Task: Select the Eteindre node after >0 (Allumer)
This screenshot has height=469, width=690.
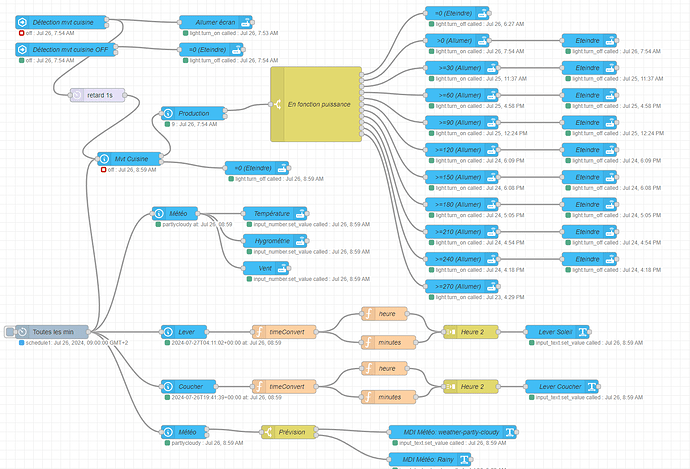Action: 589,40
